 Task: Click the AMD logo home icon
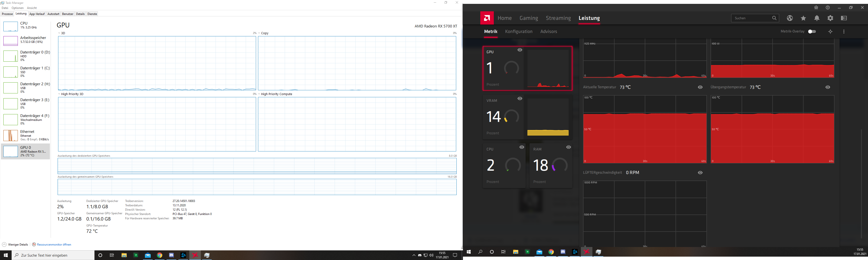(487, 18)
